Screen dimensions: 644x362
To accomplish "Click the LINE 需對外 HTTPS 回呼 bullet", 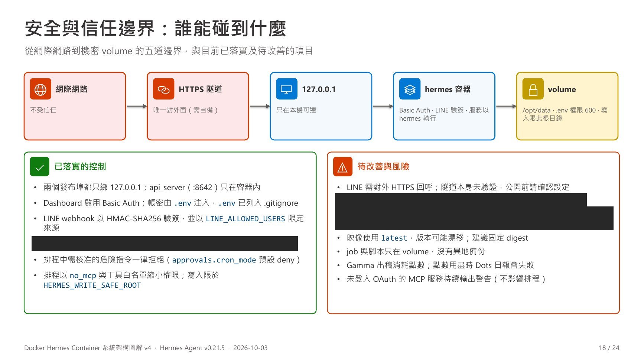I will (458, 187).
